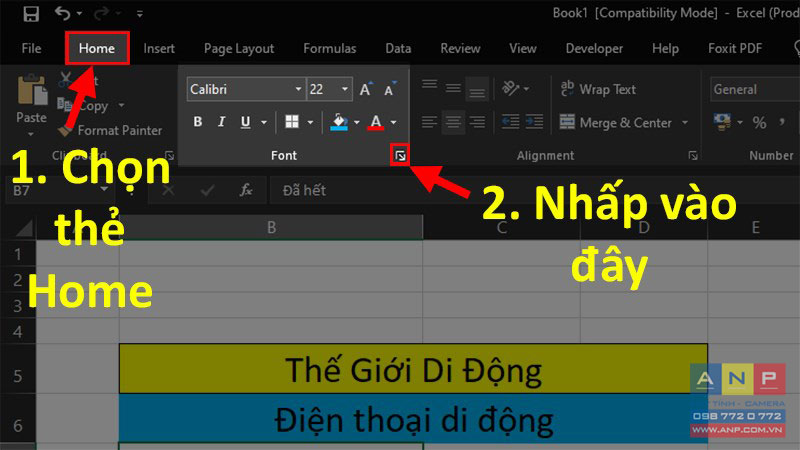Screen dimensions: 800x450
Task: Click Enter checkmark in formula bar
Action: (x=207, y=191)
